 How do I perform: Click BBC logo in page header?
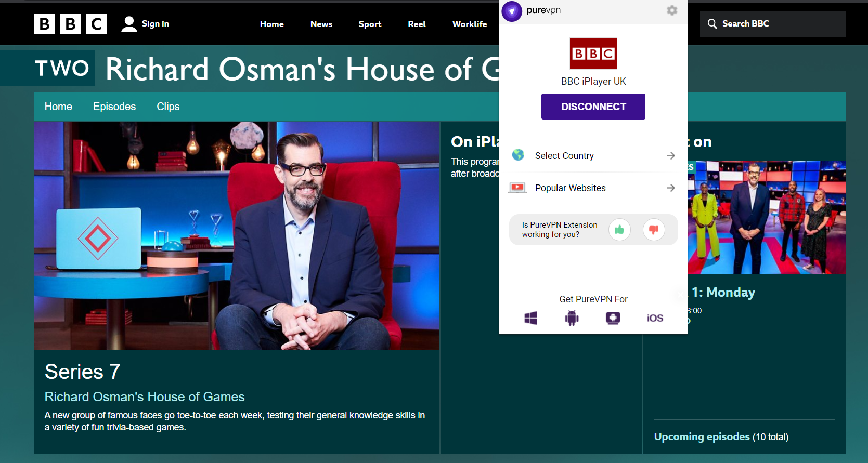click(71, 24)
